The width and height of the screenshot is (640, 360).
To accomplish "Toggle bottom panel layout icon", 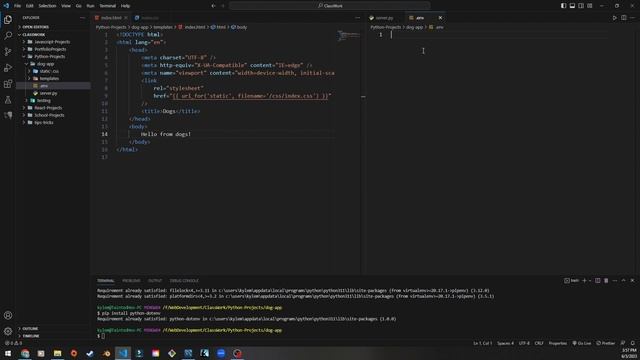I will pos(572,6).
